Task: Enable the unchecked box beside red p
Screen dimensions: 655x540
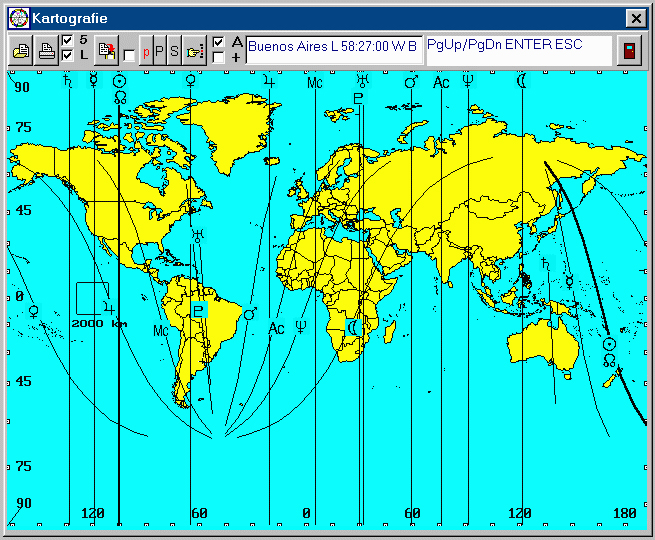Action: pyautogui.click(x=129, y=56)
